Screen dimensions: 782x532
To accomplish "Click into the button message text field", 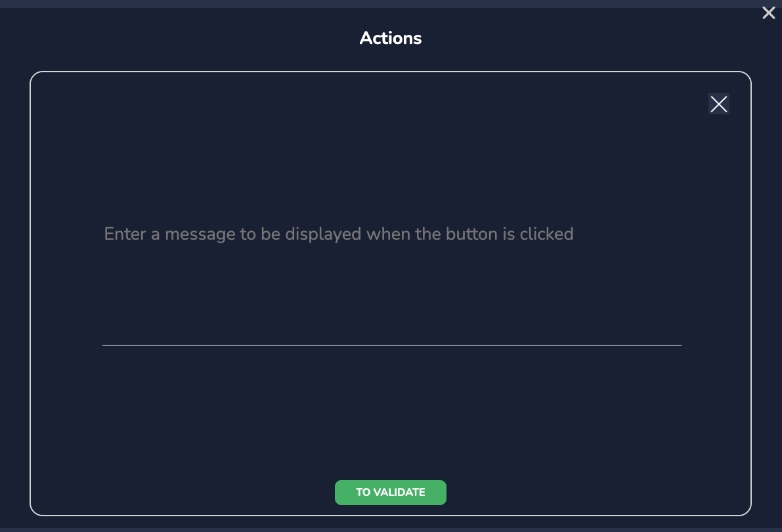I will 391,276.
